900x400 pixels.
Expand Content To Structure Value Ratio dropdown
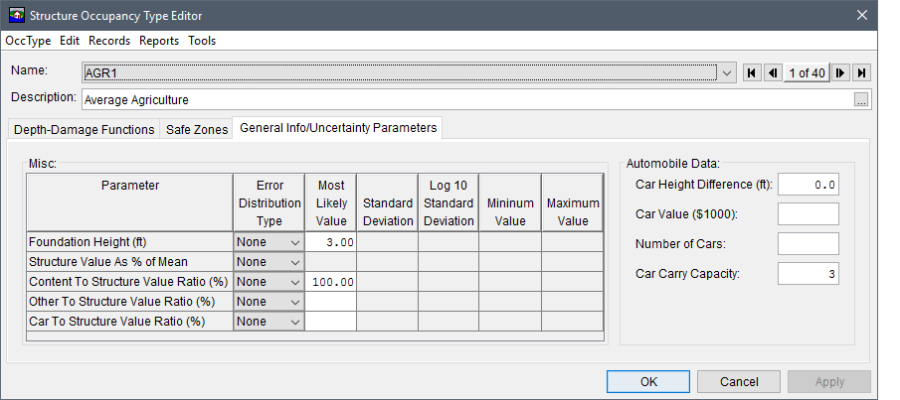pos(294,282)
